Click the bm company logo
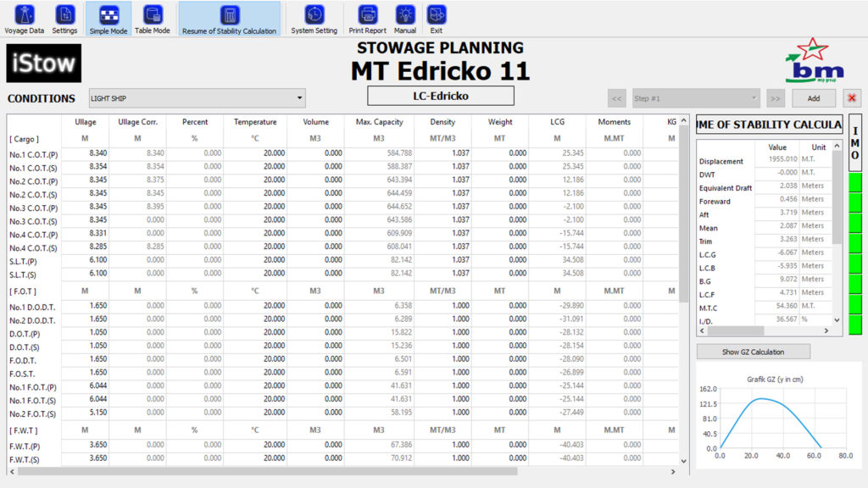The height and width of the screenshot is (488, 868). [813, 61]
